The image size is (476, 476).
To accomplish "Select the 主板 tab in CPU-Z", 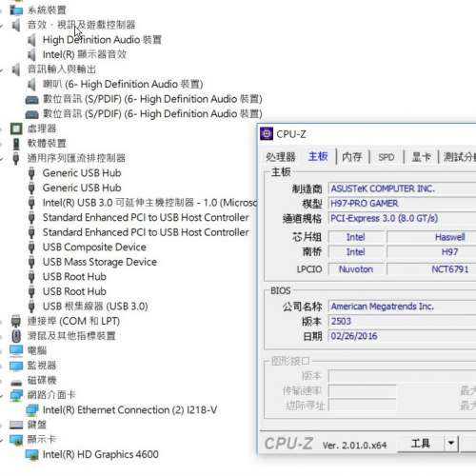I will coord(318,156).
